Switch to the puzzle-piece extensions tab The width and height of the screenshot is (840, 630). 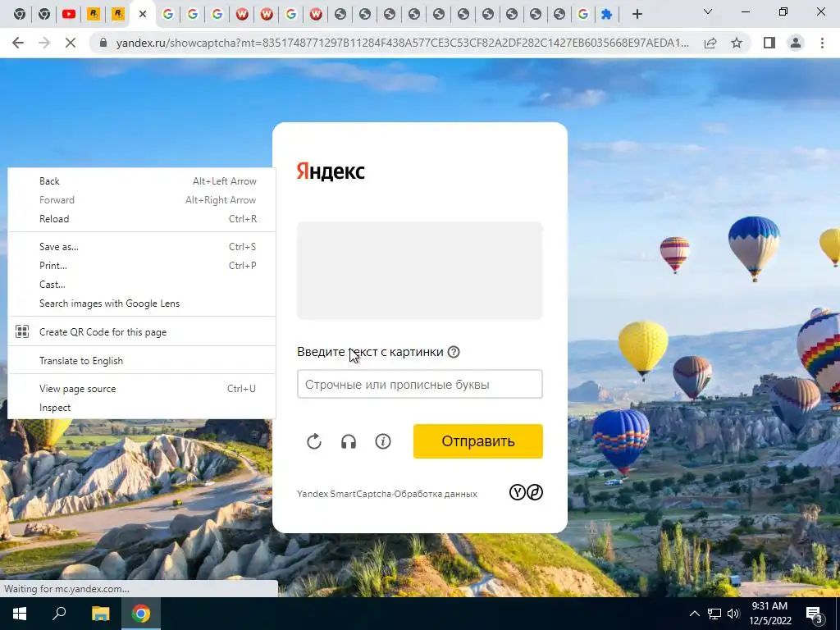tap(606, 14)
